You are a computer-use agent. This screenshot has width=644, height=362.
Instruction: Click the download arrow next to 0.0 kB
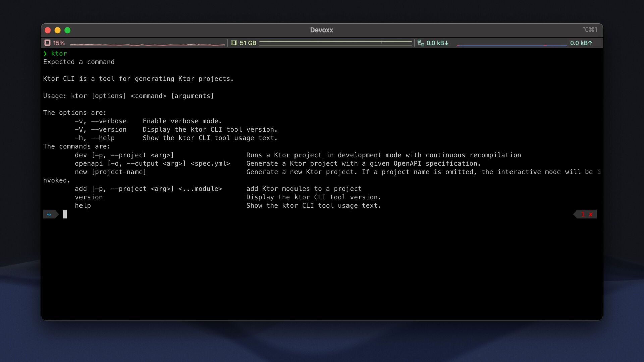(x=447, y=43)
